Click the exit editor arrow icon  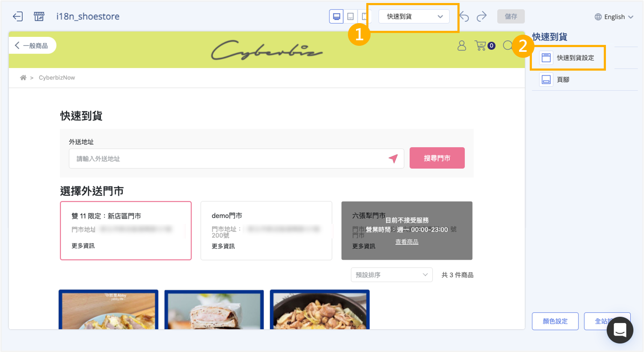tap(18, 17)
